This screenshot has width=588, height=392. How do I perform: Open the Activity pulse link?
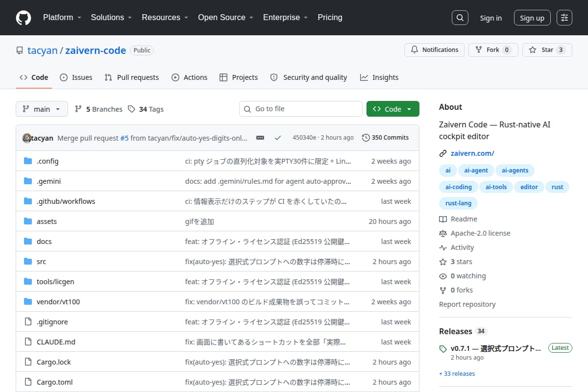[x=457, y=247]
